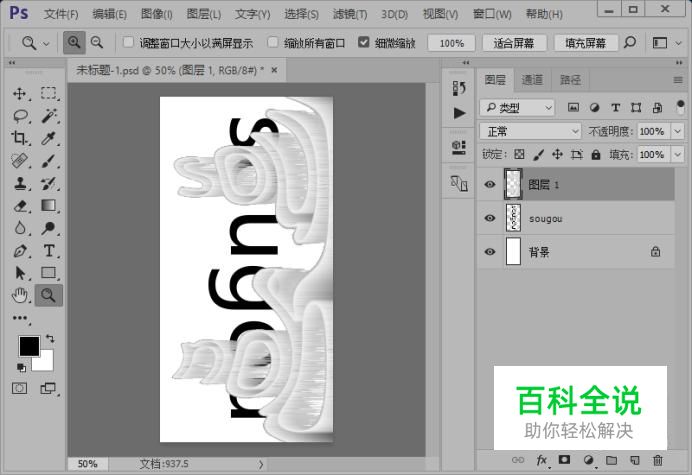Uncheck the scrubby zoom checkbox
The width and height of the screenshot is (692, 475).
(x=363, y=42)
